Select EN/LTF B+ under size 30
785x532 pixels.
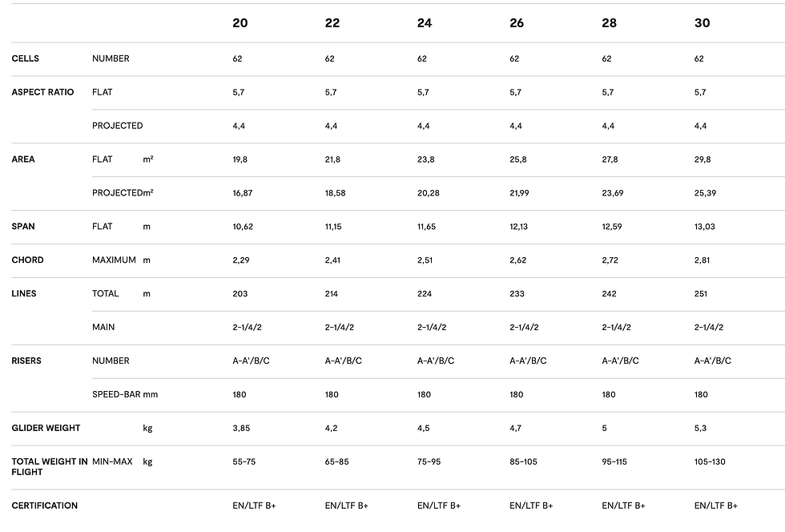pyautogui.click(x=716, y=506)
